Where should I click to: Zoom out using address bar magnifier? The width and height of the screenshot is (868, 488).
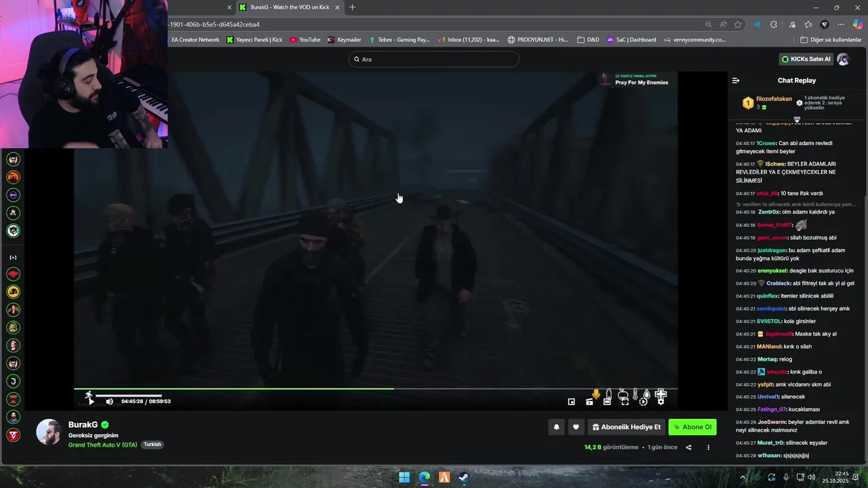(x=708, y=24)
